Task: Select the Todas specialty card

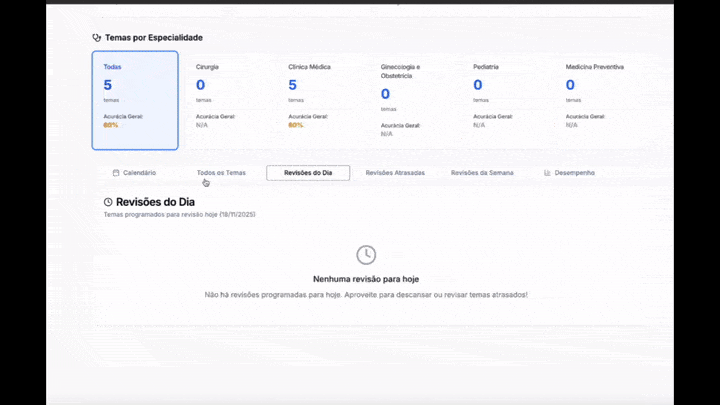Action: coord(135,100)
